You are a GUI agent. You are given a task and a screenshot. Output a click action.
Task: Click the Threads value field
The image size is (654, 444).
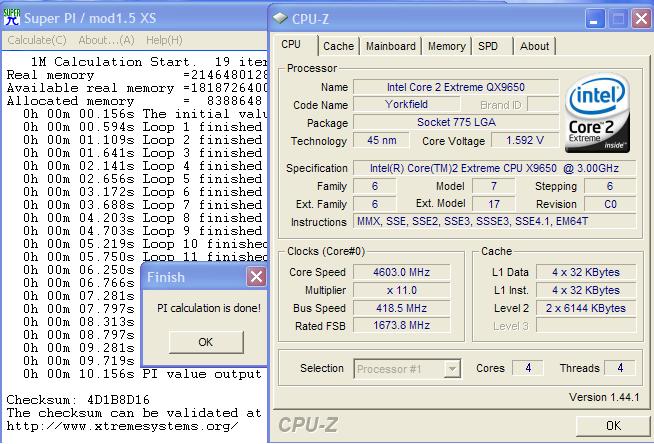click(620, 368)
